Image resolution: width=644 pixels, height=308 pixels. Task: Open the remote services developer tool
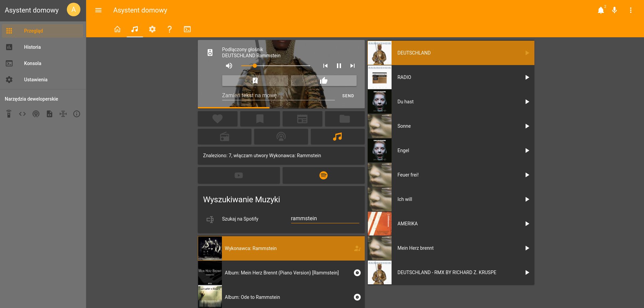point(9,114)
